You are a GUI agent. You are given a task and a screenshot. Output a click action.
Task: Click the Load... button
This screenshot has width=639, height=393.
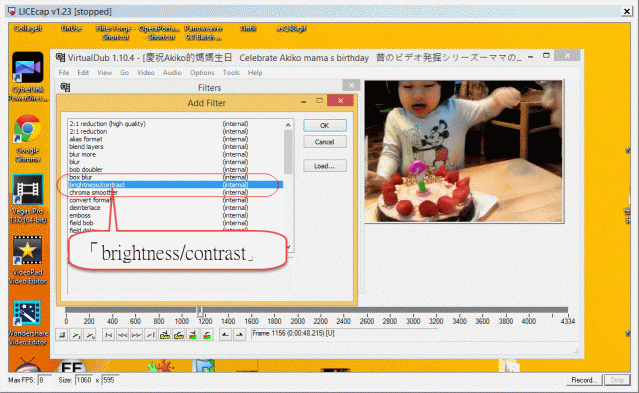325,166
